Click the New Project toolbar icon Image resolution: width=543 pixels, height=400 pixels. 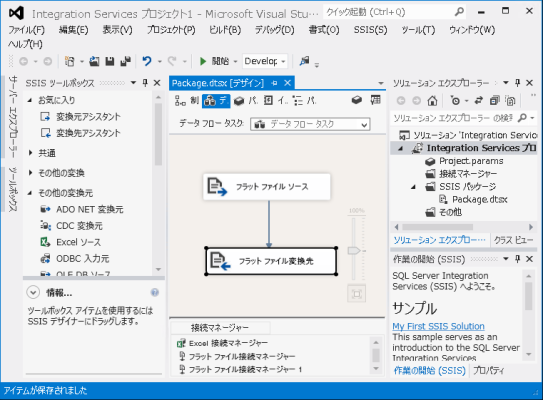[70, 61]
